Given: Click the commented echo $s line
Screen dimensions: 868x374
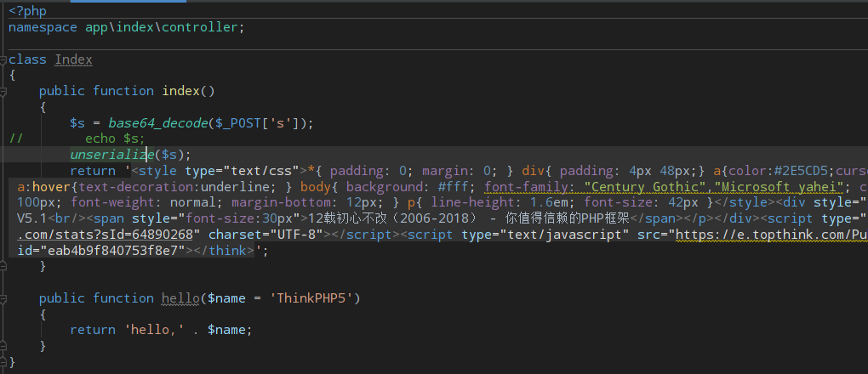Looking at the screenshot, I should pyautogui.click(x=115, y=139).
